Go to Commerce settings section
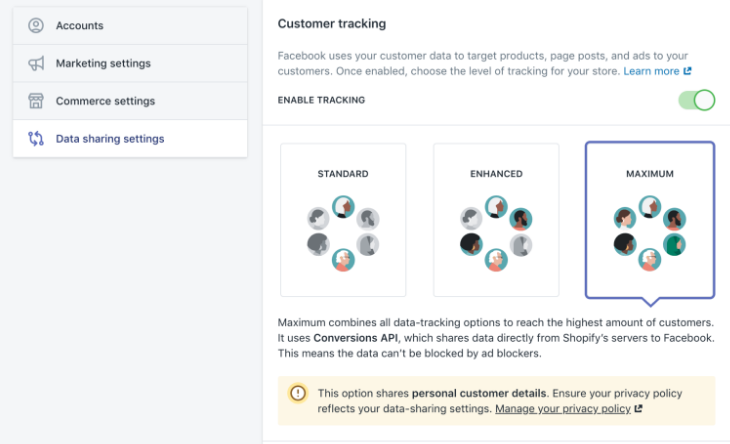Screen dimensions: 730x444 tap(130, 101)
